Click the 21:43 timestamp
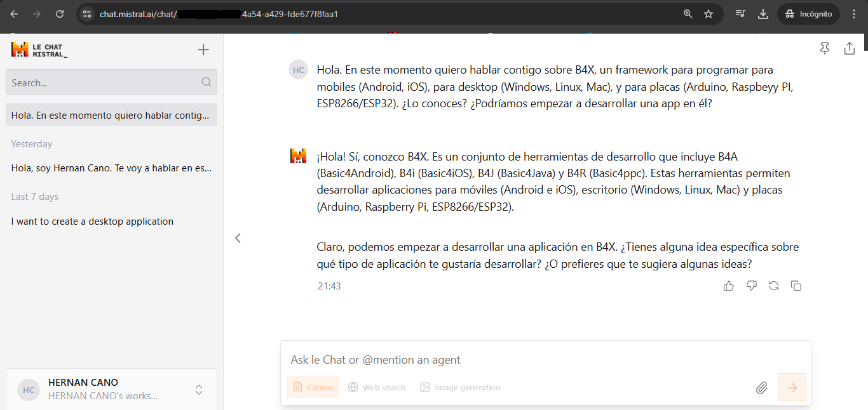 coord(329,286)
